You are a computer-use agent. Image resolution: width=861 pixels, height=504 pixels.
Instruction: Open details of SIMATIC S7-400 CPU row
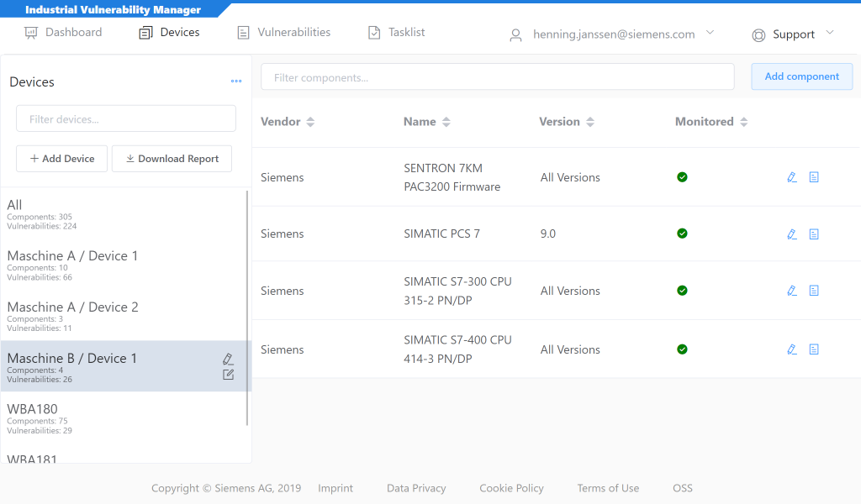pyautogui.click(x=814, y=349)
